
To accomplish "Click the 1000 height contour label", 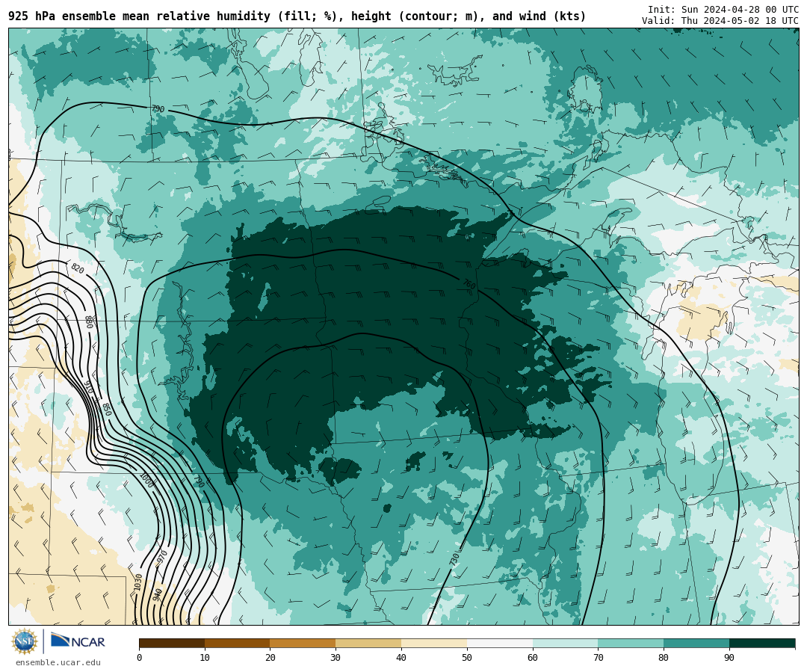I will click(x=146, y=481).
